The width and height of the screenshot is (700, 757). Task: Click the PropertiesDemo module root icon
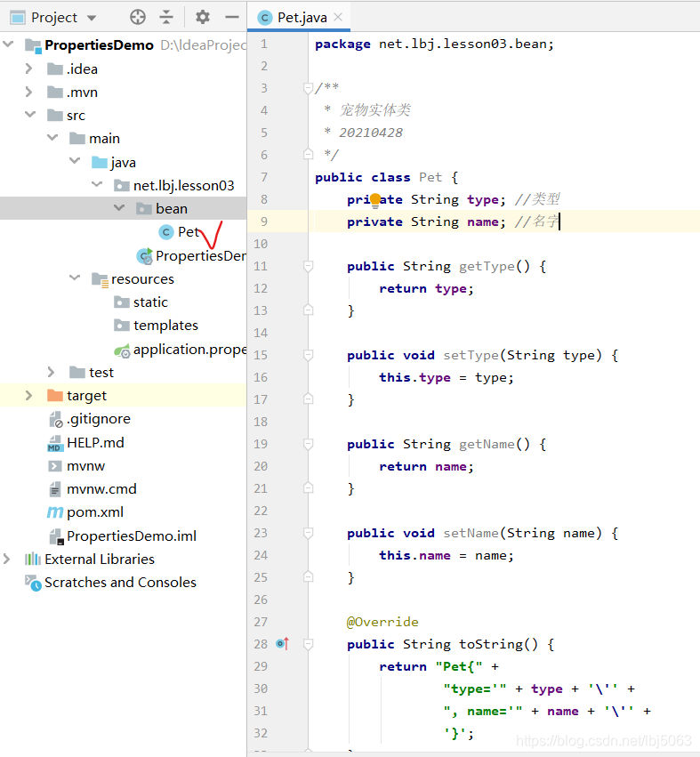[33, 45]
